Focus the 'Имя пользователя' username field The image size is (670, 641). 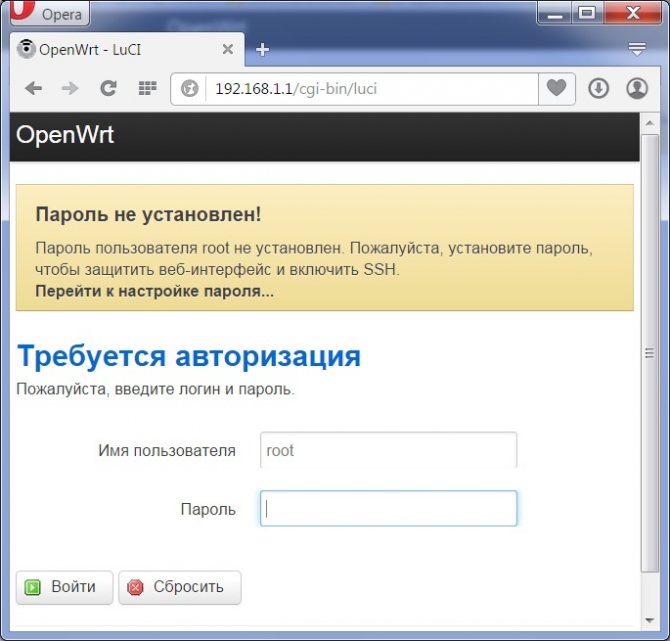click(388, 450)
